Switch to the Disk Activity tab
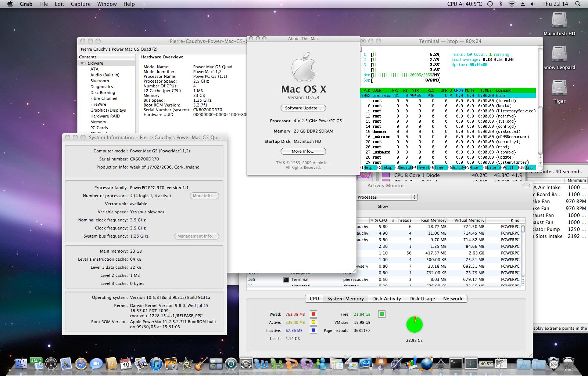This screenshot has width=588, height=376. pyautogui.click(x=386, y=299)
